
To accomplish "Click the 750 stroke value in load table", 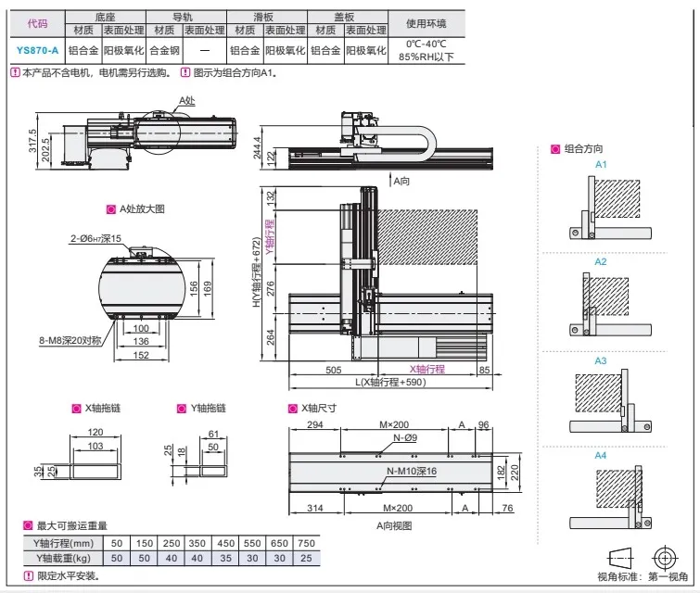I will point(307,543).
